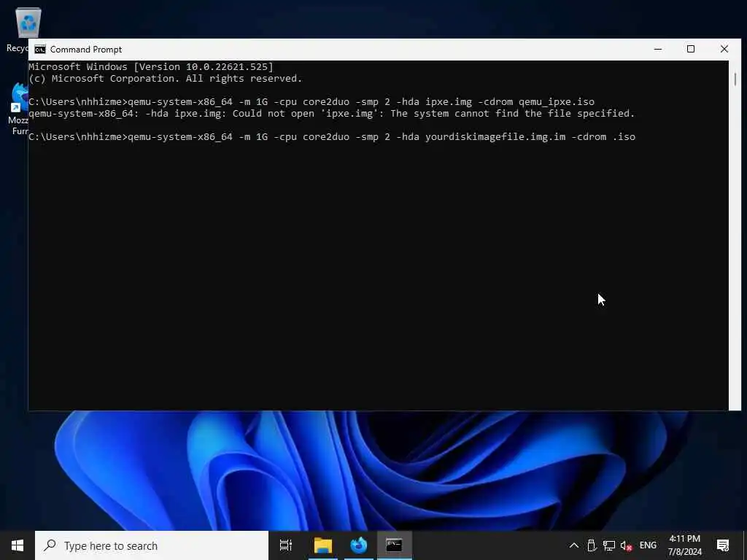Click the Command Prompt title bar icon
Image resolution: width=747 pixels, height=560 pixels.
tap(40, 50)
